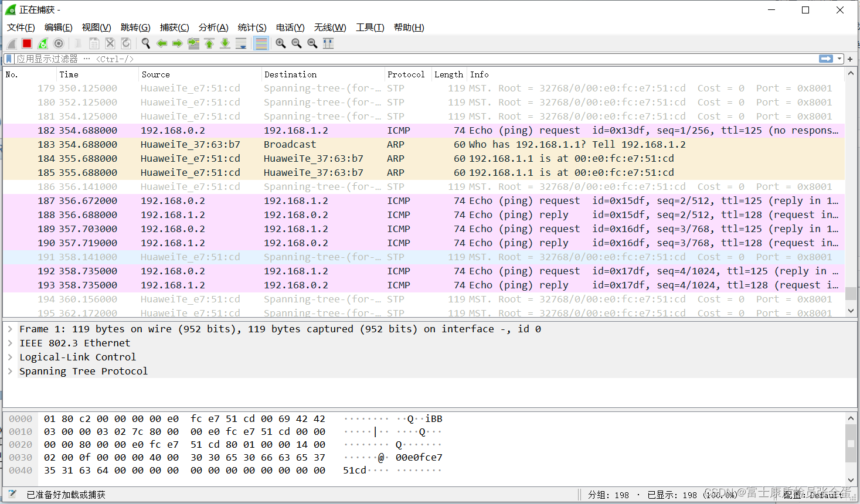Toggle packet list colorization
Screen dimensions: 860x504
pos(261,43)
